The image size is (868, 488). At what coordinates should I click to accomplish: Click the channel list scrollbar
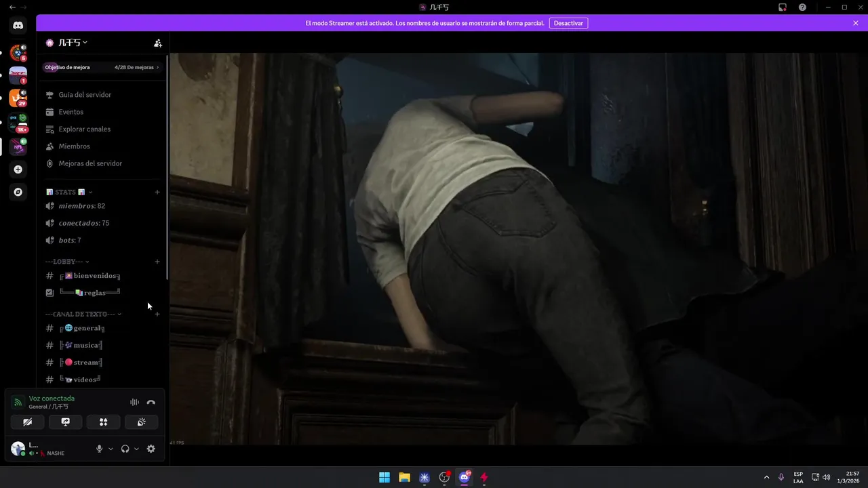click(167, 168)
